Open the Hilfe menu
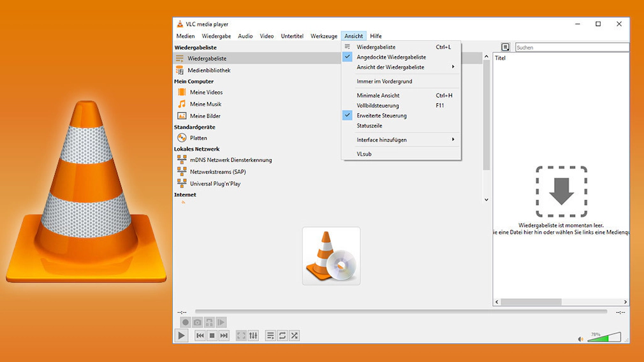Image resolution: width=644 pixels, height=362 pixels. (x=376, y=36)
